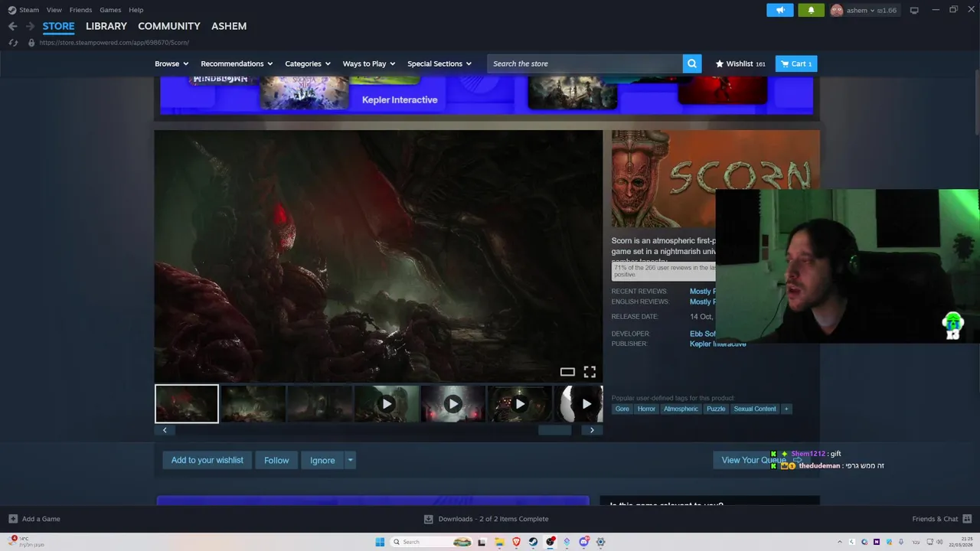Screen dimensions: 980x551
Task: Click the thumbnail strip scrollbar handle
Action: [555, 430]
